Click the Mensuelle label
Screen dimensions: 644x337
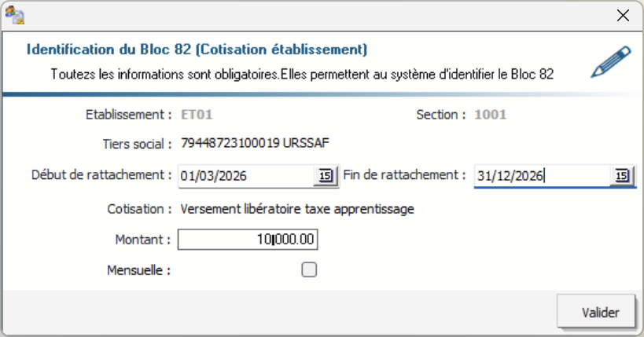(139, 270)
